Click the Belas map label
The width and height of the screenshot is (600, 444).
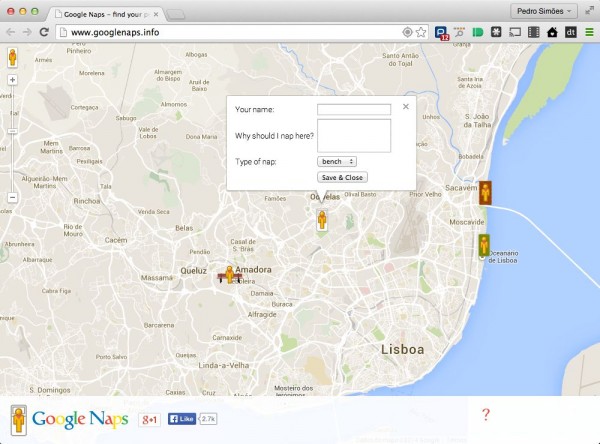pyautogui.click(x=184, y=228)
